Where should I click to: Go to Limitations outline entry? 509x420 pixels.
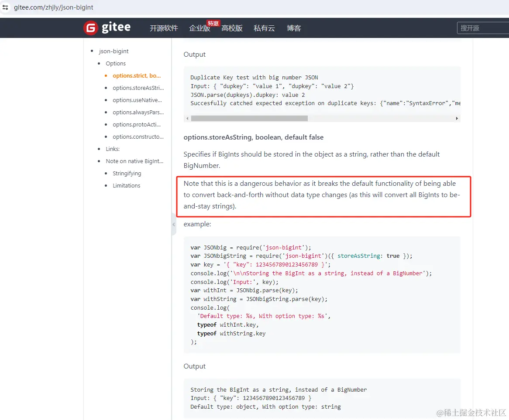point(126,185)
